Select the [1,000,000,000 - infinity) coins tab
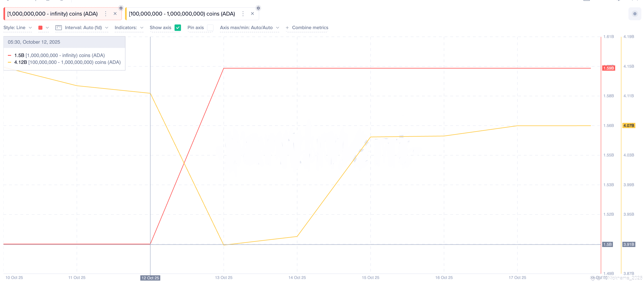This screenshot has height=283, width=644. tap(53, 14)
